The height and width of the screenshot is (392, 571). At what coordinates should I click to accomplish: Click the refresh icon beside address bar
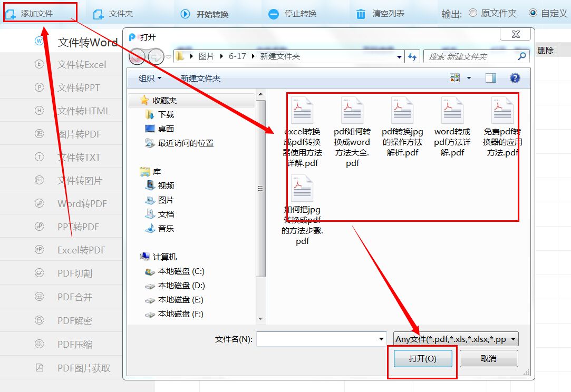pos(412,56)
